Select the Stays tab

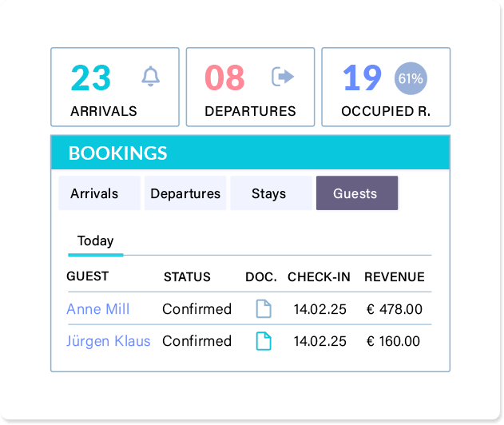coord(272,193)
